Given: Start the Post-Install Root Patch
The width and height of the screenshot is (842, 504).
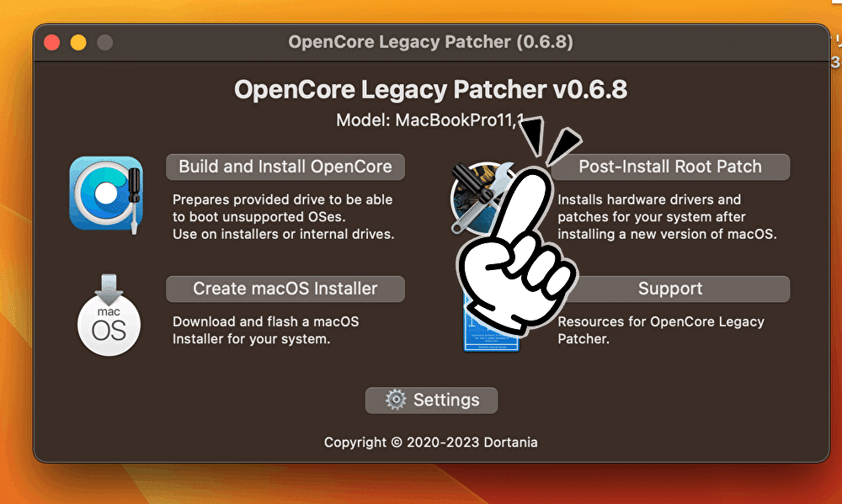Looking at the screenshot, I should (670, 167).
